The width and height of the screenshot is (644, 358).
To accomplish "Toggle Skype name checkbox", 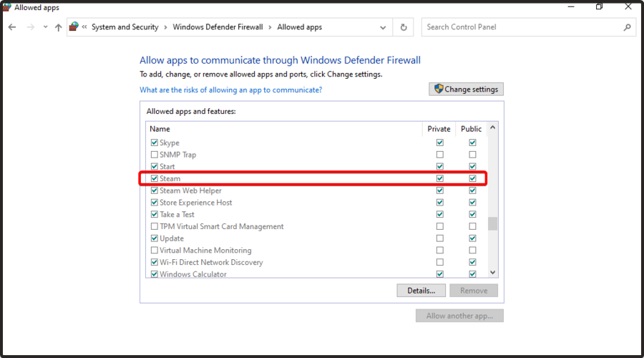I will click(155, 142).
